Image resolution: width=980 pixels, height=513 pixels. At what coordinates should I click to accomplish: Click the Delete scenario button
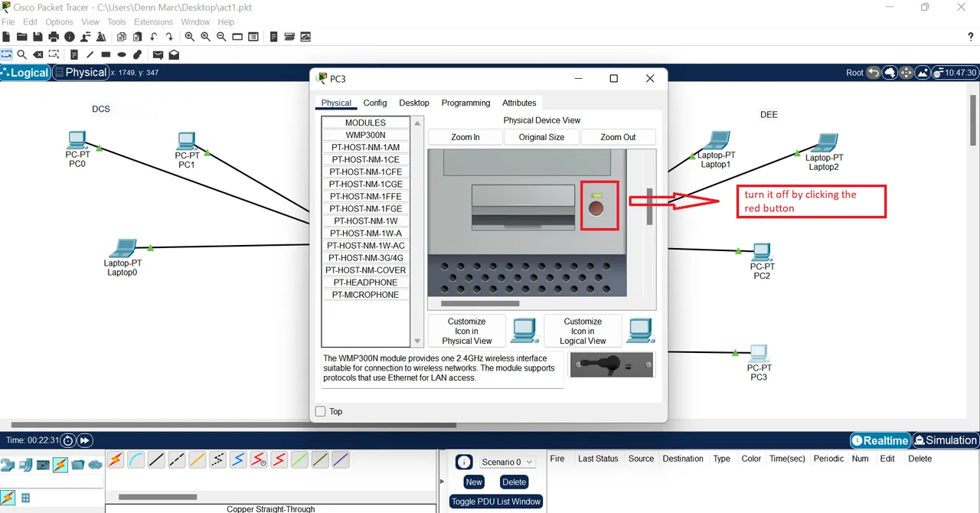pyautogui.click(x=514, y=482)
